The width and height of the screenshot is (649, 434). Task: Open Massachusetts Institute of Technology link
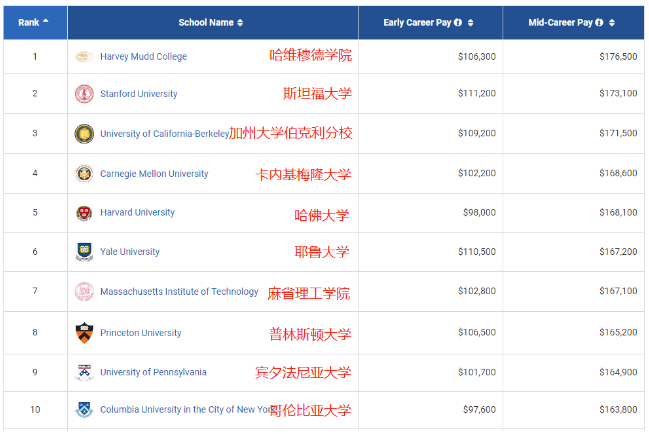point(179,292)
